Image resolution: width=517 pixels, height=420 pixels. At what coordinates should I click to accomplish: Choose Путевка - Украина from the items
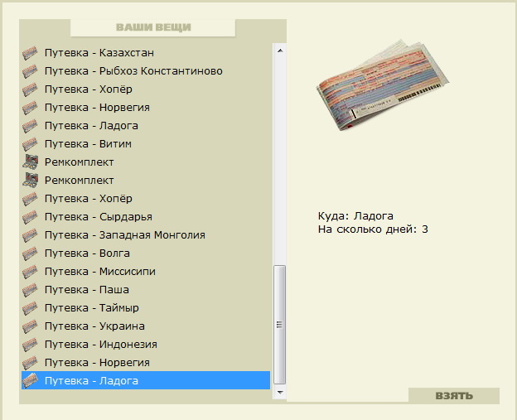point(146,326)
